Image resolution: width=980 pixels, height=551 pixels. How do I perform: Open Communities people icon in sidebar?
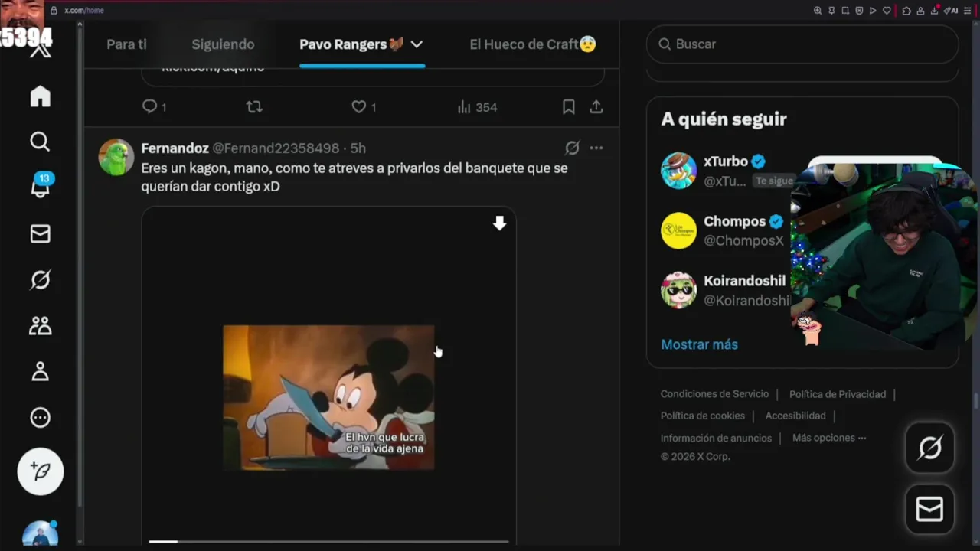(40, 326)
